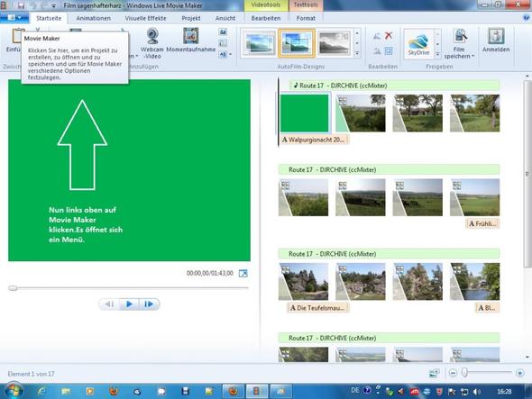The width and height of the screenshot is (532, 399).
Task: Click the playback seek slider handle
Action: click(13, 288)
